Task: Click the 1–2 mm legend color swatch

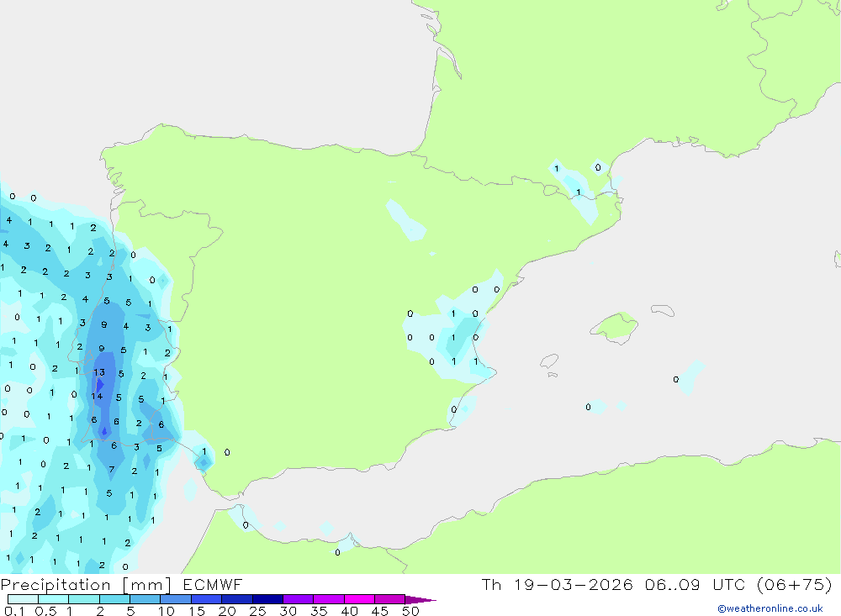Action: (x=84, y=599)
